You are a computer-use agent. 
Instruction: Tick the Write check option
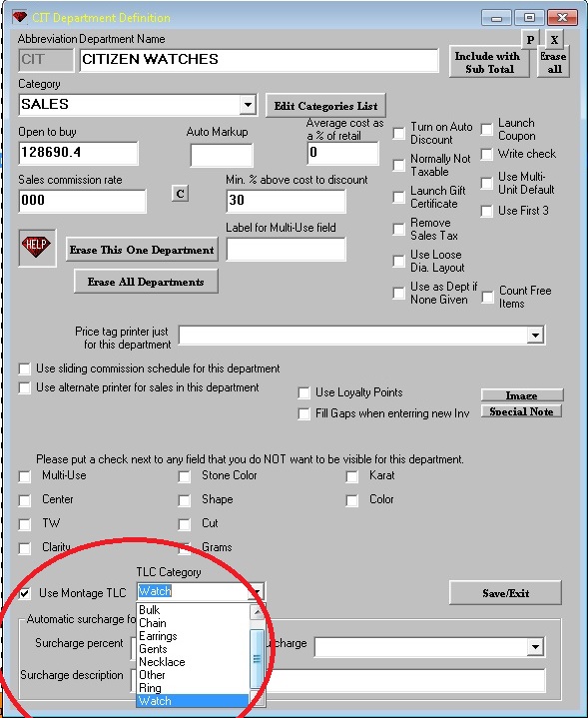point(486,155)
